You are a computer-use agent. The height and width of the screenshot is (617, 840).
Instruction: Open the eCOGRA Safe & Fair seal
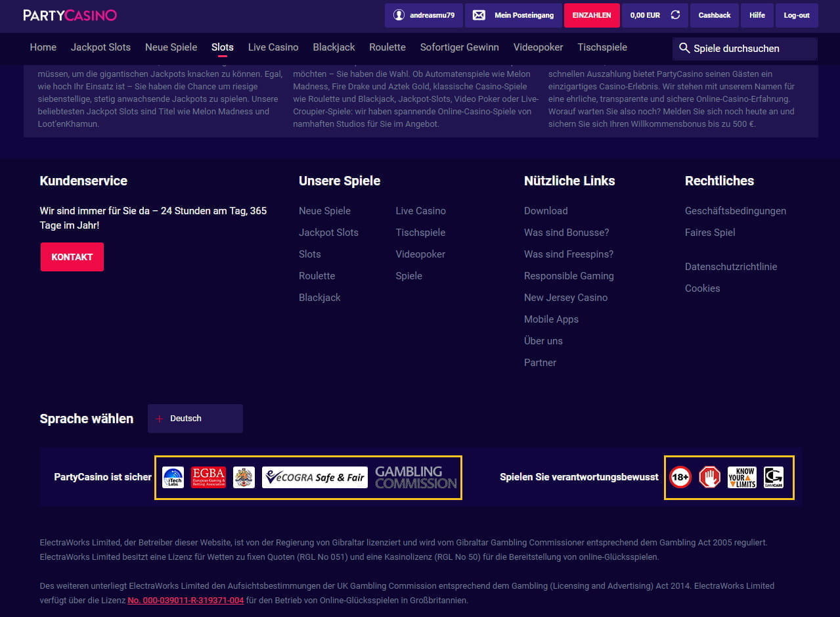pos(315,477)
